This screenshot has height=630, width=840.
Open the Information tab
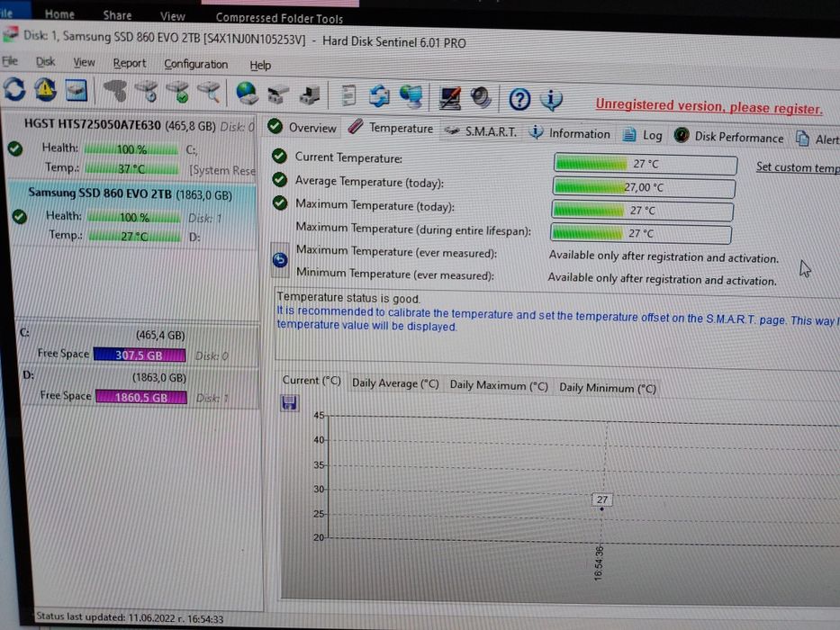(570, 133)
